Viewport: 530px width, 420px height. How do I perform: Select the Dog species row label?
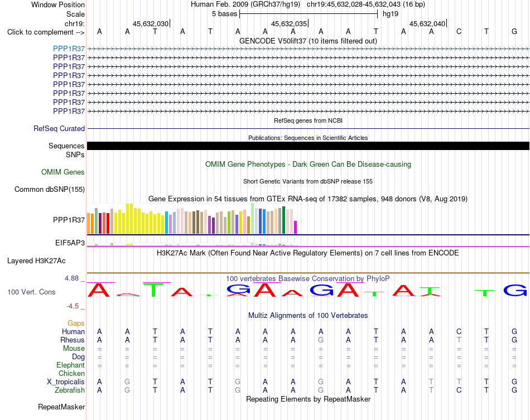(x=78, y=357)
